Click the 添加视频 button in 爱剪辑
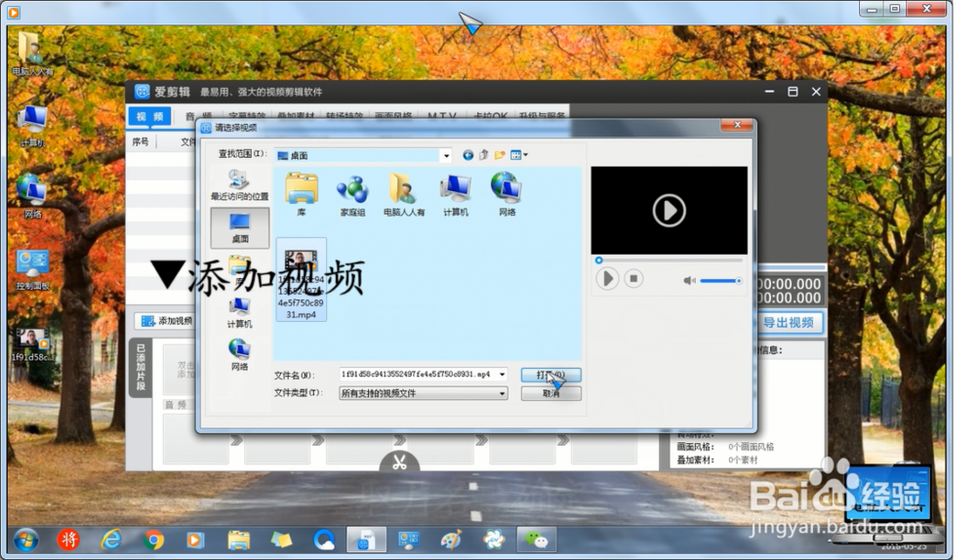Screen dimensions: 976x560 click(x=166, y=321)
